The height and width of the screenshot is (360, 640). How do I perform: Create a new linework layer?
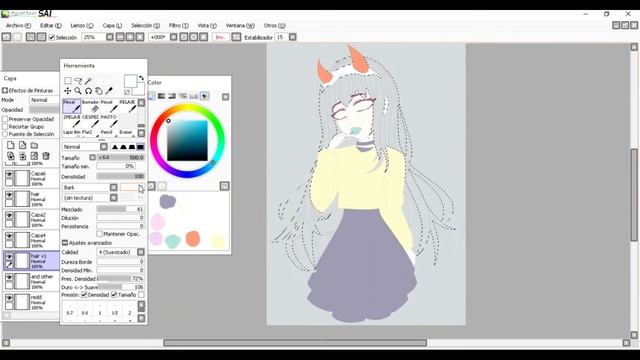coord(22,145)
